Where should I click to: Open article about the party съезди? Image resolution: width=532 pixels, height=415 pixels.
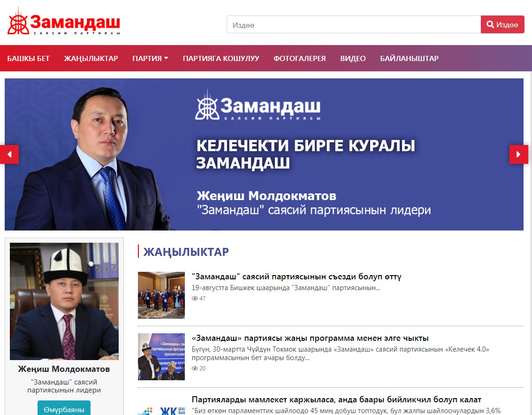(296, 277)
